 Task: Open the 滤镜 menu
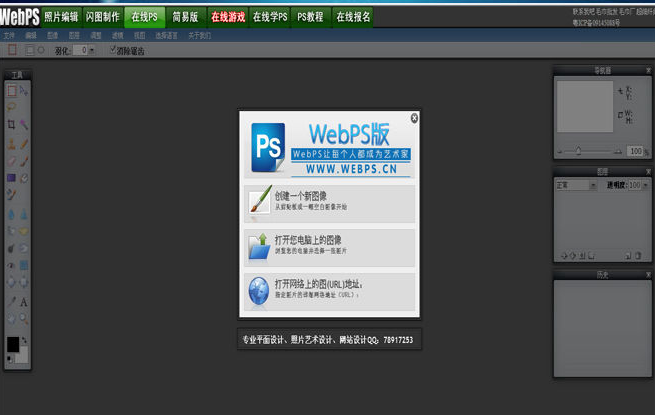pyautogui.click(x=118, y=36)
